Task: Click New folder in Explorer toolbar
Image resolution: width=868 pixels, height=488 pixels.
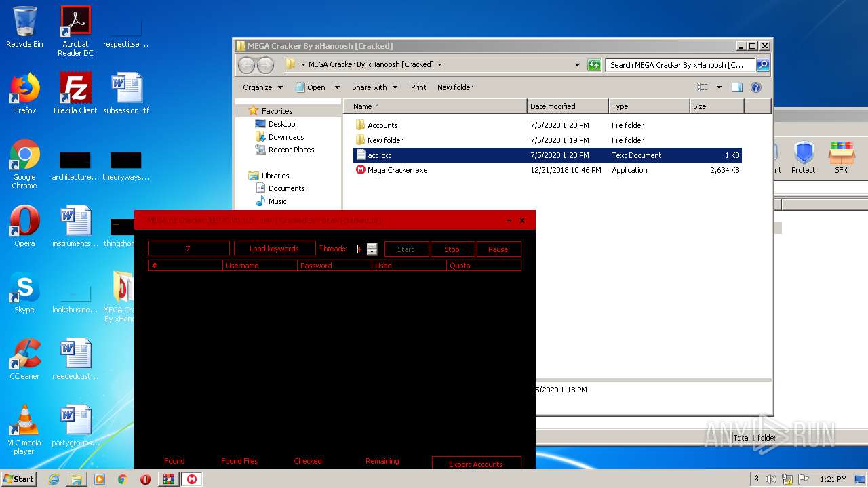Action: coord(455,87)
